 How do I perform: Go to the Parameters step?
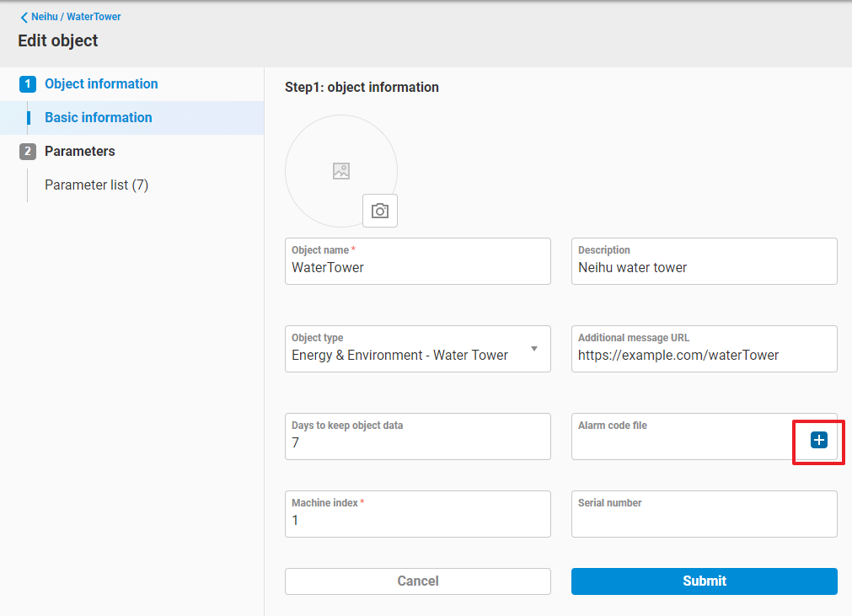[x=80, y=152]
